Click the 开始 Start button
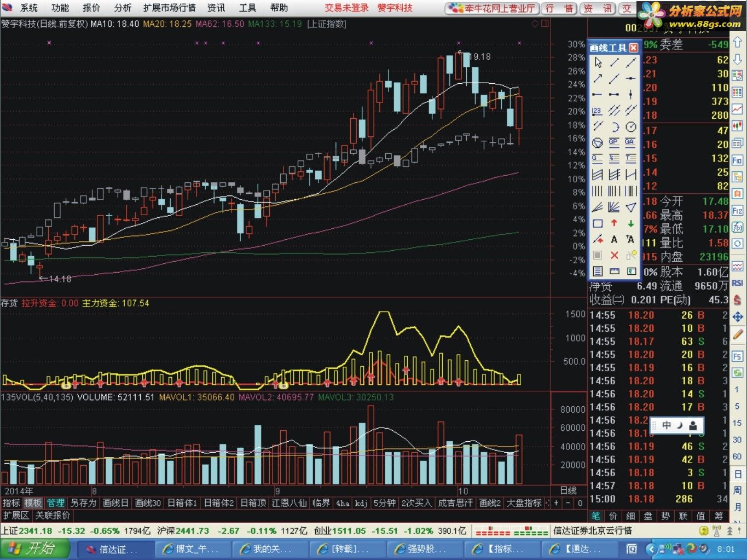This screenshot has height=560, width=747. [35, 549]
